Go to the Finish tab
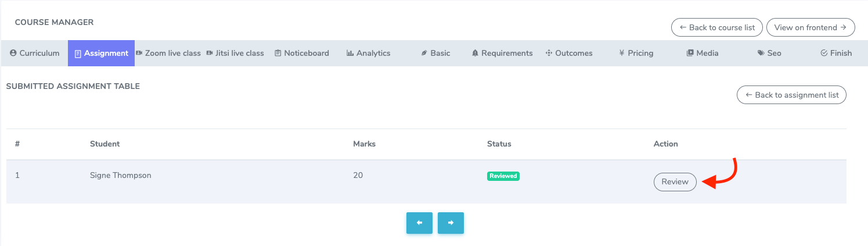This screenshot has width=868, height=246. (x=835, y=53)
